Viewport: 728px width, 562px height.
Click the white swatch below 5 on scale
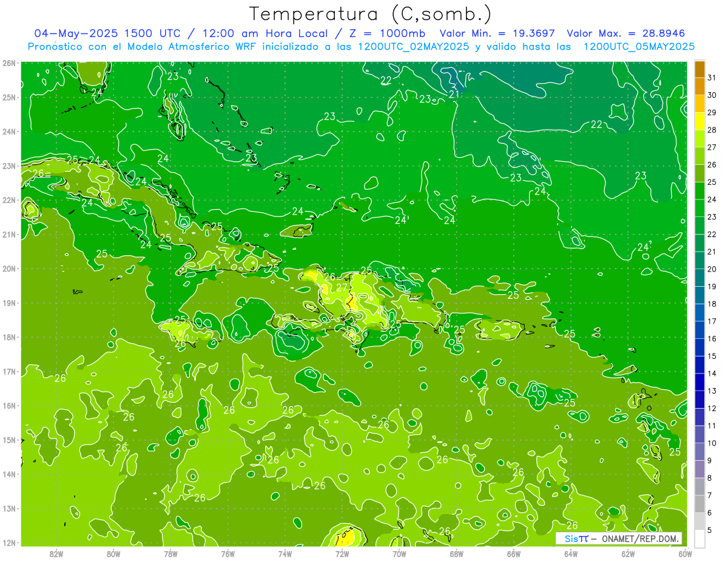pyautogui.click(x=699, y=539)
